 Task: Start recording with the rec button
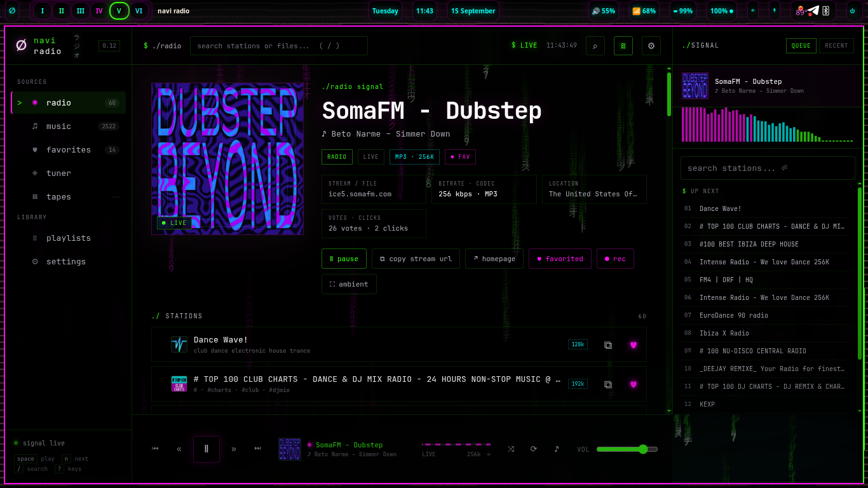coord(615,259)
